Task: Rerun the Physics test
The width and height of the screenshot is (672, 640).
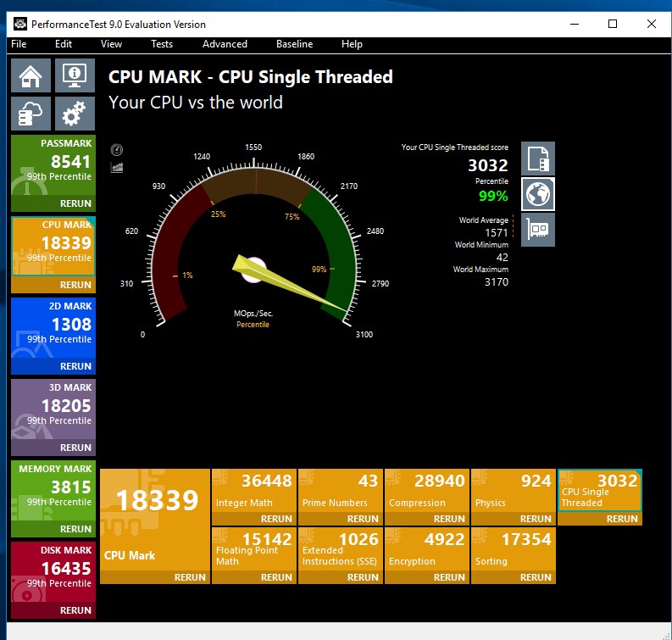Action: coord(514,519)
